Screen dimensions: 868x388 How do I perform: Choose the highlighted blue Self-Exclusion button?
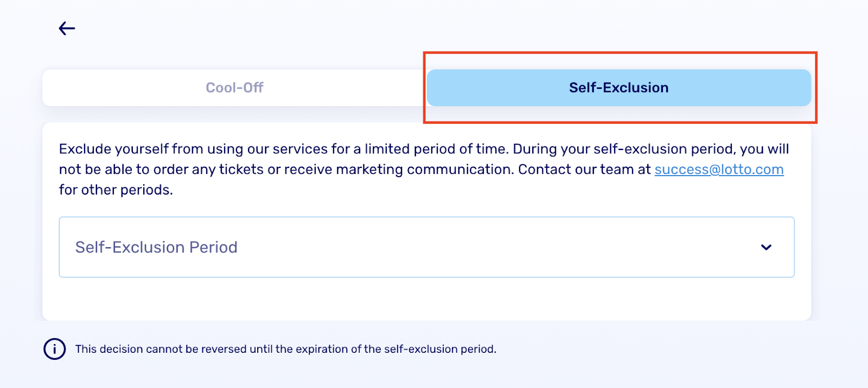coord(618,88)
